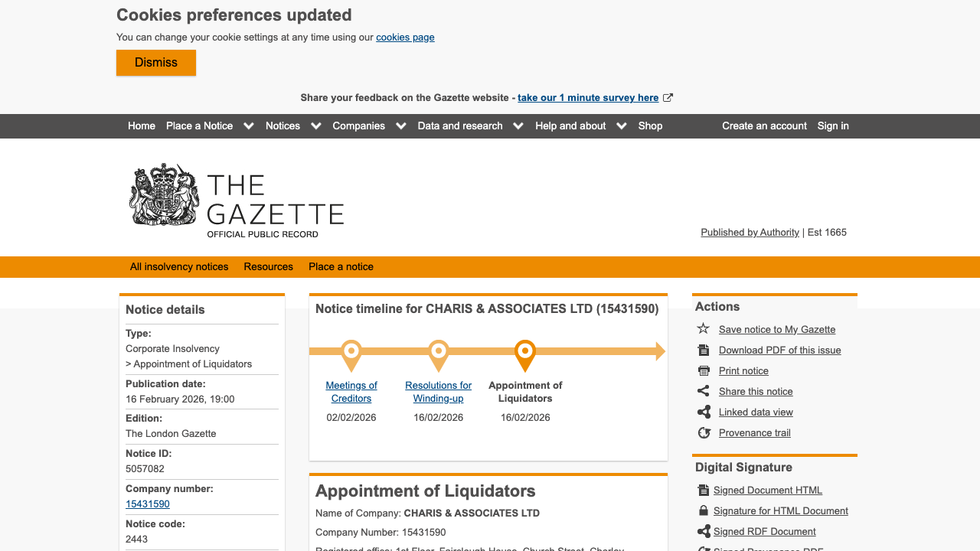Click the star icon beside Save notice

pyautogui.click(x=704, y=329)
